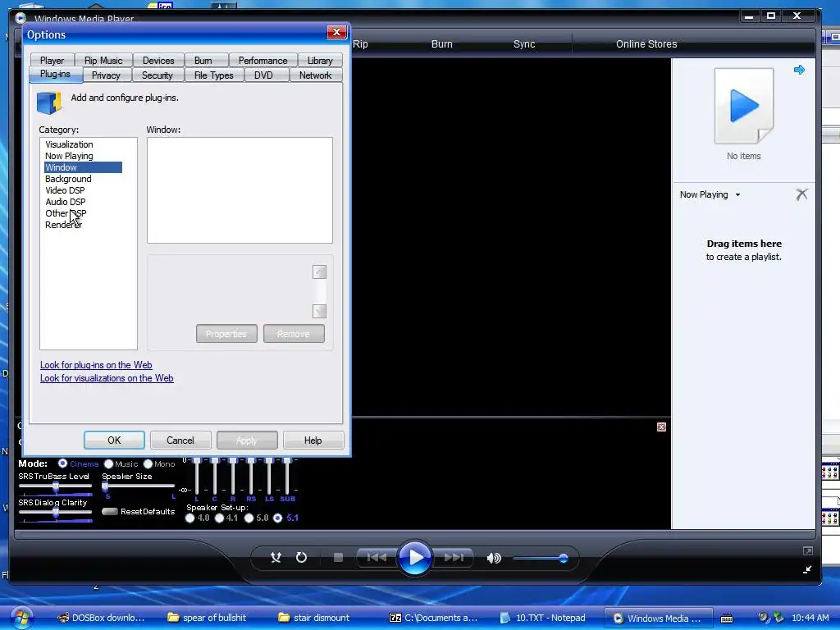Select the Cinema mode radio button
840x630 pixels.
coord(62,463)
